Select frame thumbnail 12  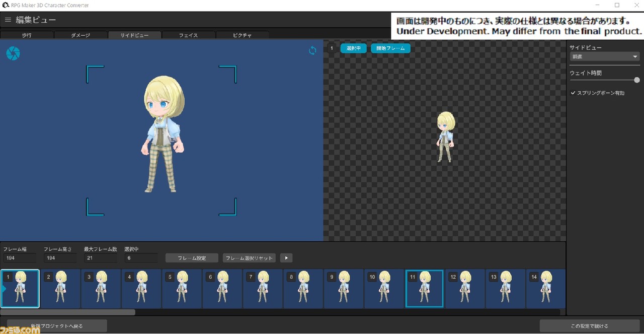465,289
